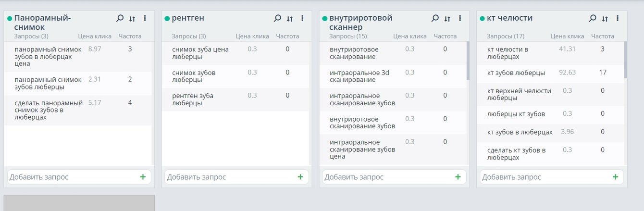This screenshot has width=644, height=211.
Task: Click scrollbar in внутриротовой сканнер card
Action: pos(468,61)
